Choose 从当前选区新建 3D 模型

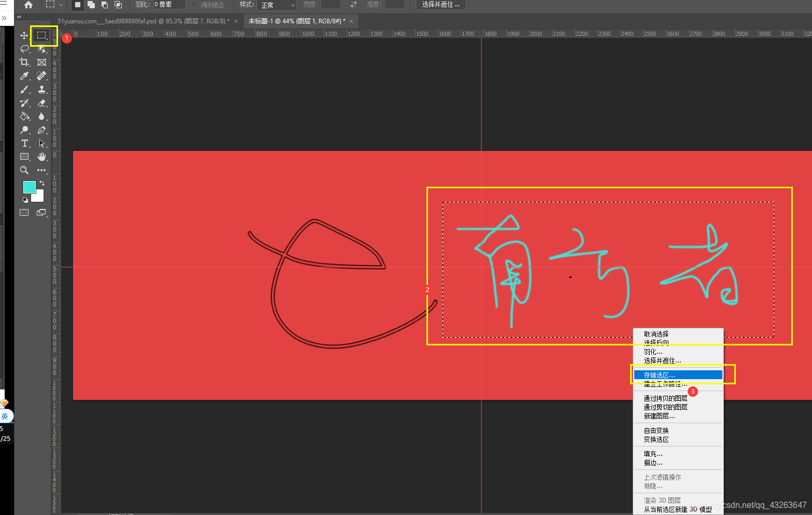pos(678,509)
